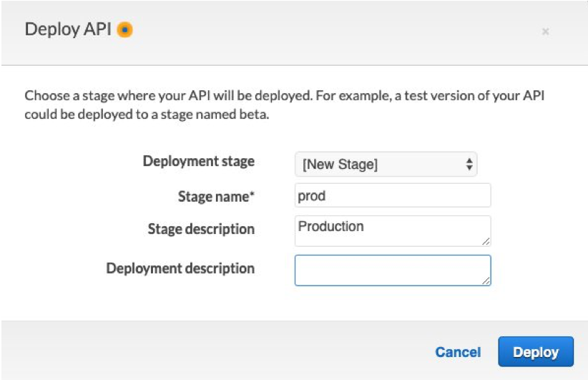Screen dimensions: 588x380
Task: Focus the Stage name input containing prod
Action: point(392,195)
